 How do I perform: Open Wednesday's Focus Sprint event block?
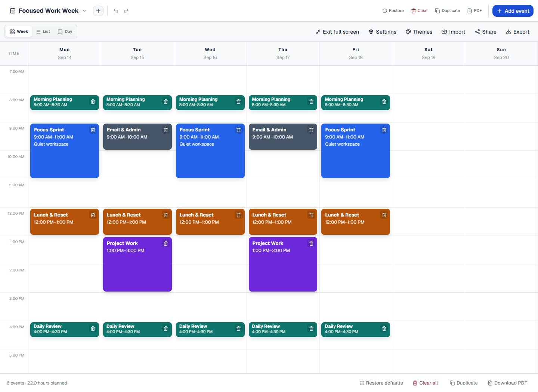point(210,151)
